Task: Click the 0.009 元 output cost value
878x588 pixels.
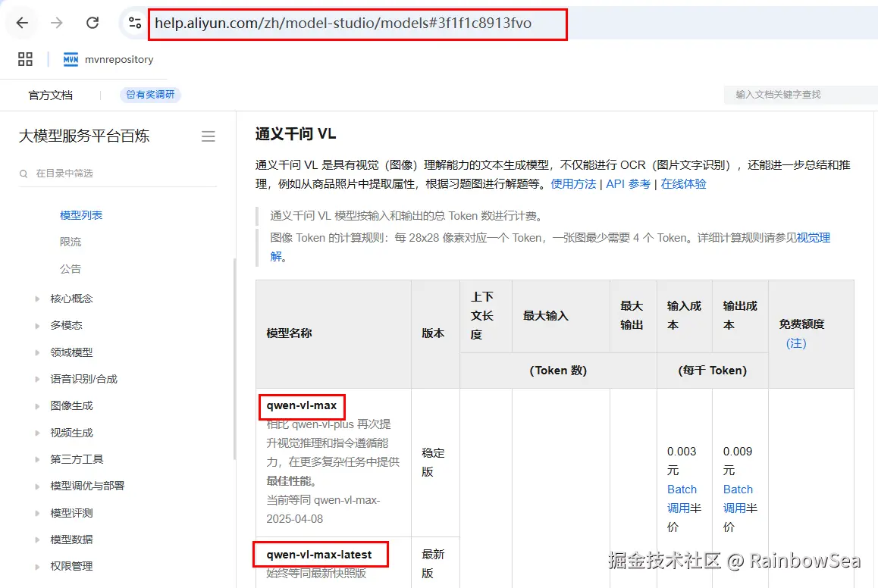Action: (x=738, y=461)
